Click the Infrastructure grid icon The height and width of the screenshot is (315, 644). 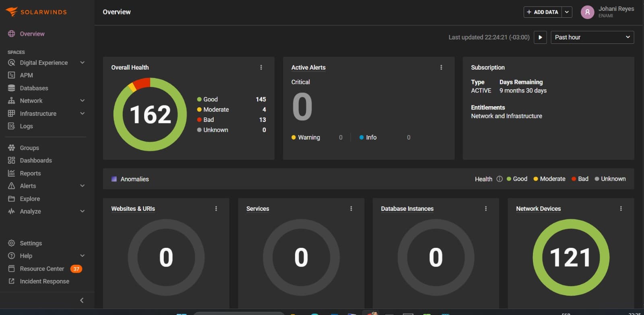click(x=11, y=113)
